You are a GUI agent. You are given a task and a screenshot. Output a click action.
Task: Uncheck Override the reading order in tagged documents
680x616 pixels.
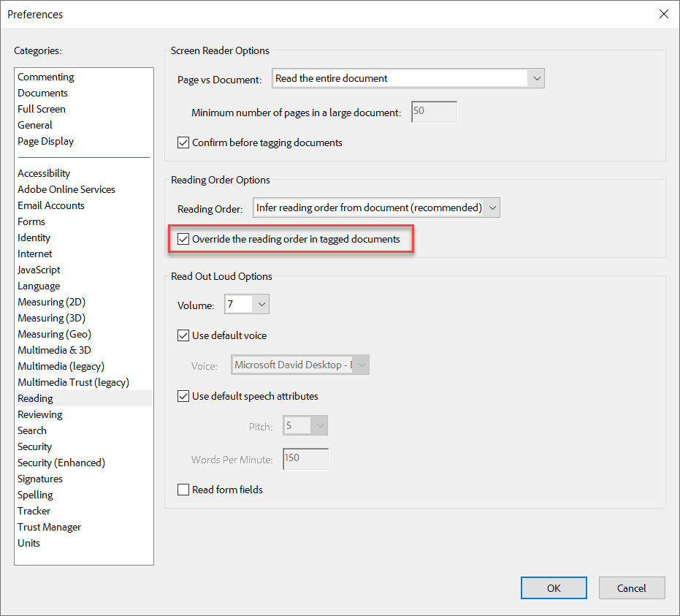183,239
